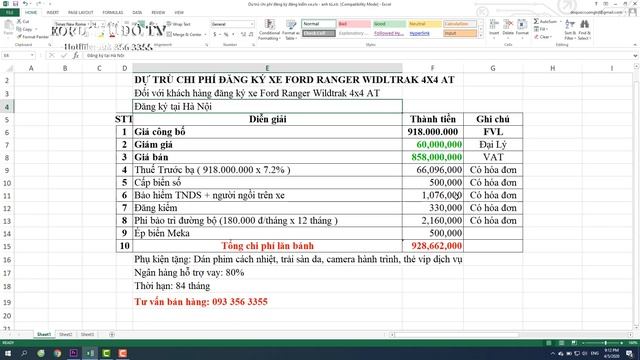This screenshot has width=640, height=360.
Task: Click the Clear eraser button
Action: 542,37
